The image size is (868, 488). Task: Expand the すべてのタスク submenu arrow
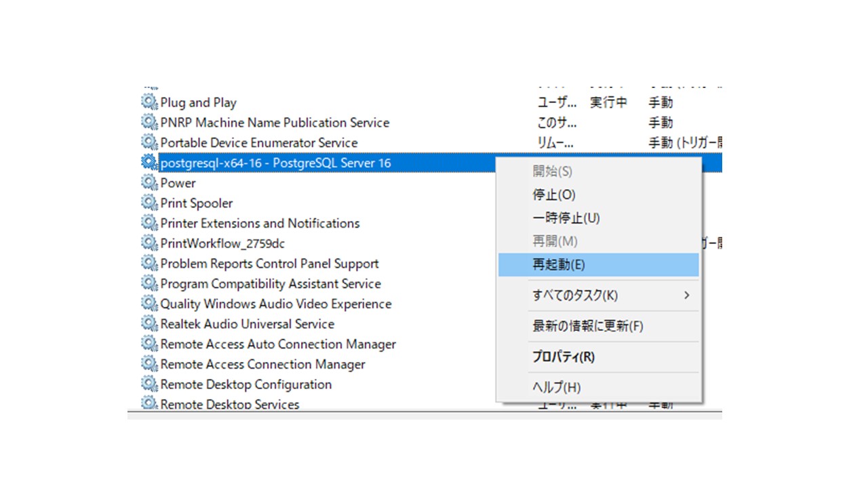687,296
